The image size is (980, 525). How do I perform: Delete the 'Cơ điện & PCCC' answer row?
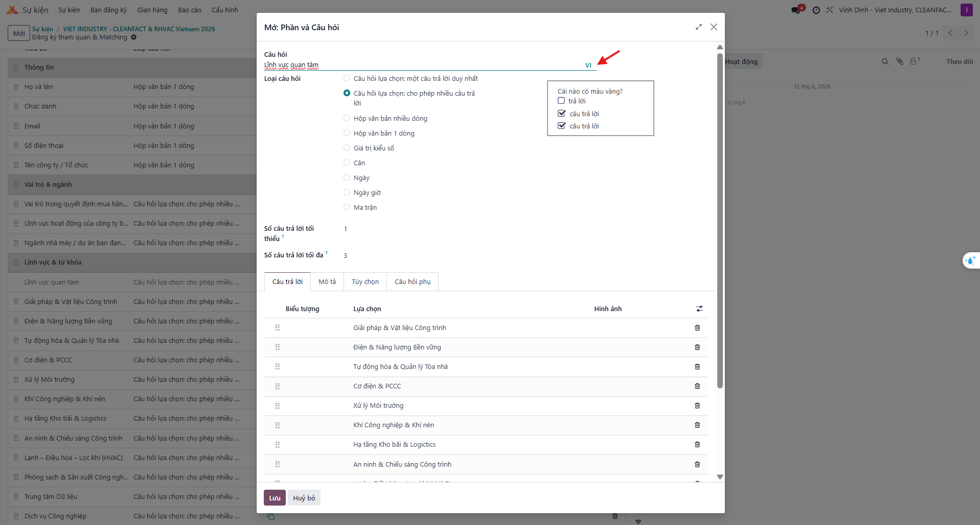coord(697,386)
